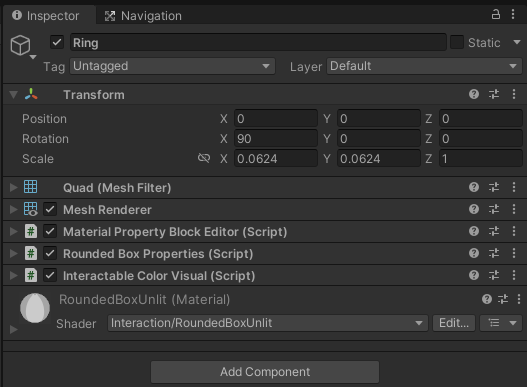The height and width of the screenshot is (387, 527).
Task: Open the Inspector panel options menu
Action: 513,14
